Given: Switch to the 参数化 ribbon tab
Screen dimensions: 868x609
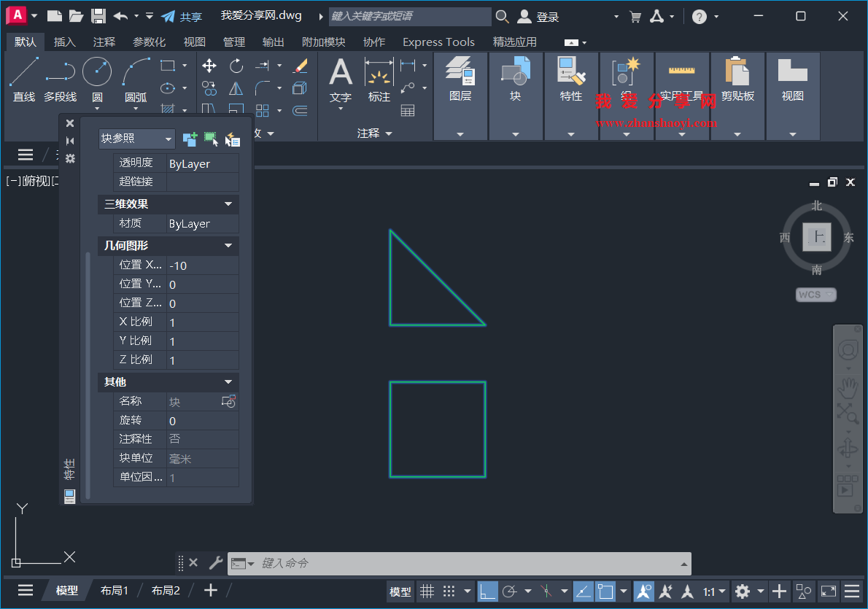Looking at the screenshot, I should tap(150, 42).
